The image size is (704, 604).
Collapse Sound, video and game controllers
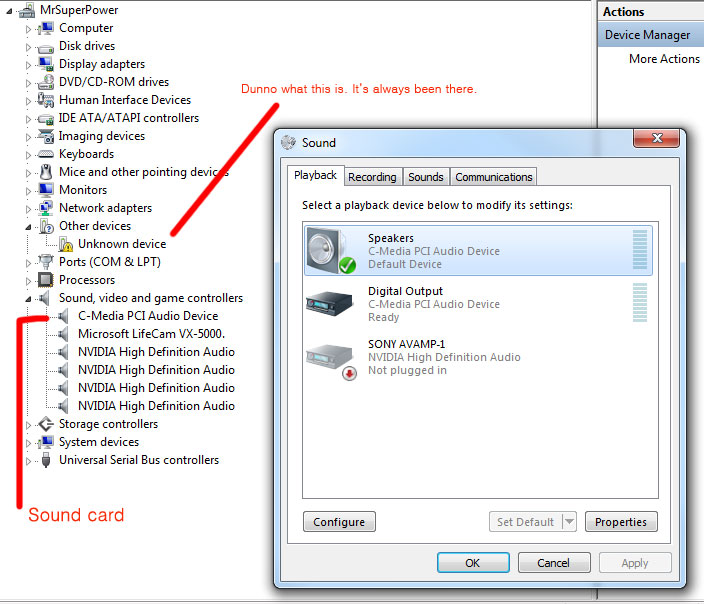click(x=28, y=299)
